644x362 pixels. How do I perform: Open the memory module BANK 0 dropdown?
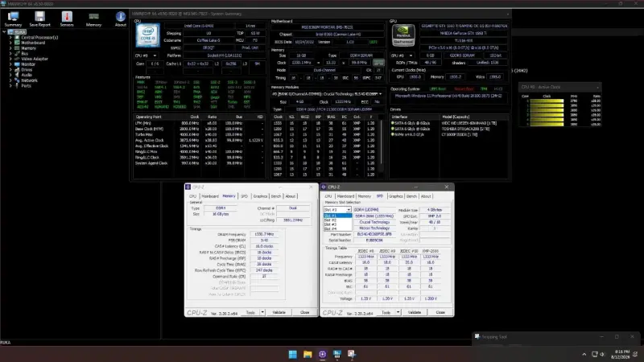click(x=327, y=94)
